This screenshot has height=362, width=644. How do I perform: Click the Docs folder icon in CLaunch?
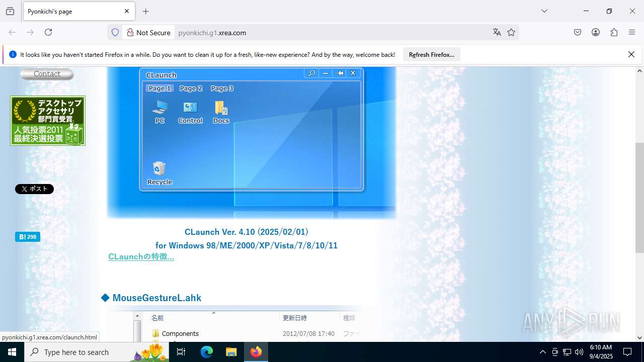point(221,112)
